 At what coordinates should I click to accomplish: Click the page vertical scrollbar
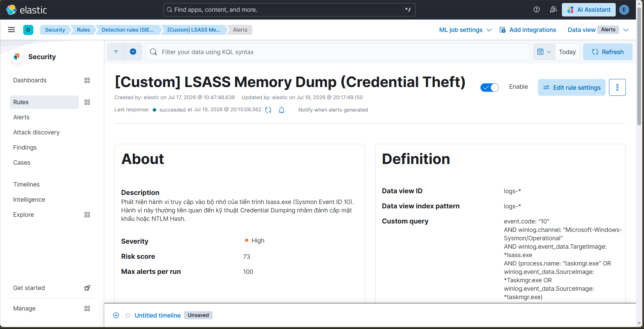[x=639, y=67]
